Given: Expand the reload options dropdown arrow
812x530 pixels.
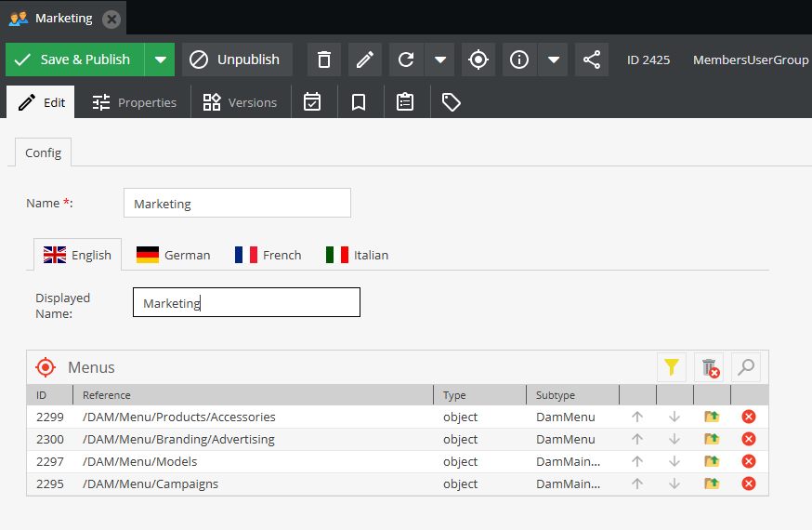Looking at the screenshot, I should tap(440, 60).
